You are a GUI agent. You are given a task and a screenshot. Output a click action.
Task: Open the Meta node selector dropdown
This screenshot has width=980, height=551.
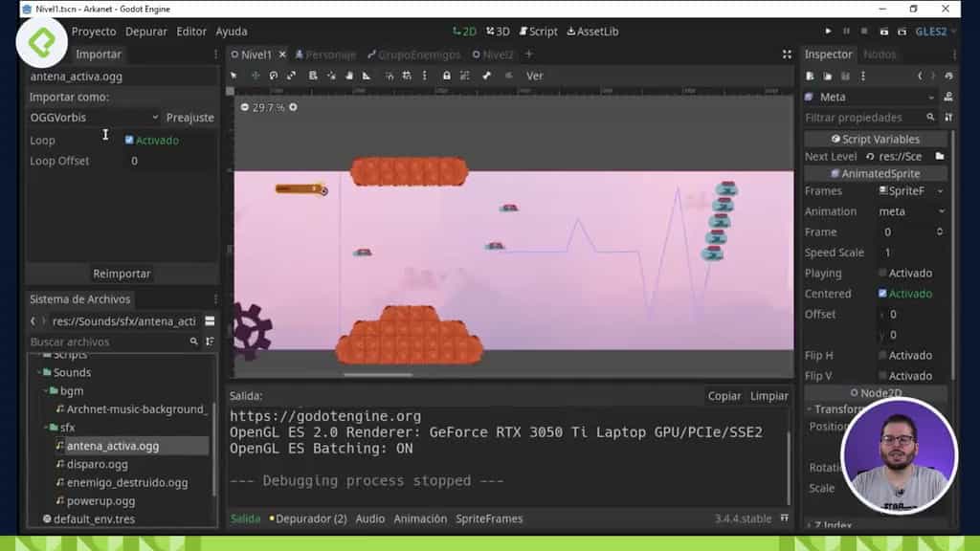pos(871,97)
